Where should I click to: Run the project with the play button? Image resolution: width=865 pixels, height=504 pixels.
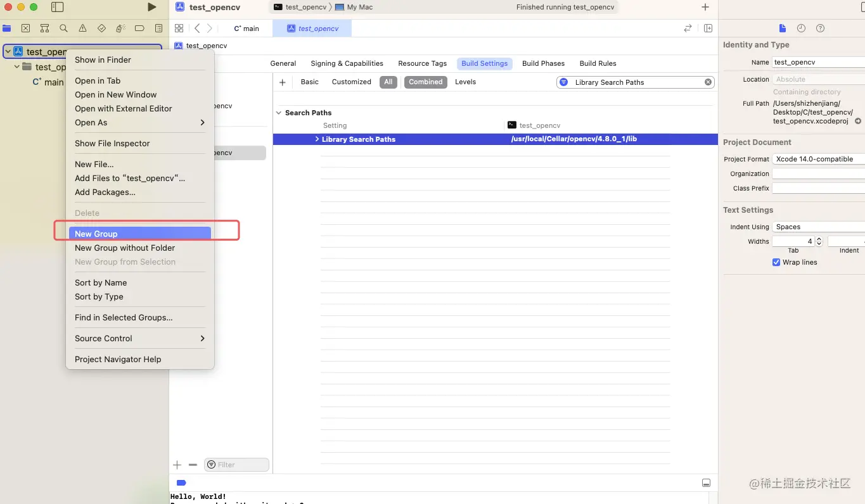click(151, 7)
